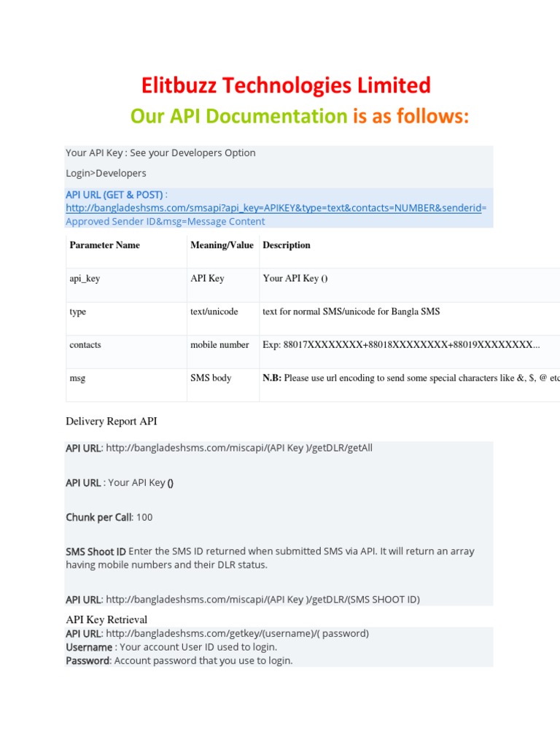The width and height of the screenshot is (560, 747).
Task: Select 'Your API Key : See your Developers Option' line
Action: click(x=160, y=153)
